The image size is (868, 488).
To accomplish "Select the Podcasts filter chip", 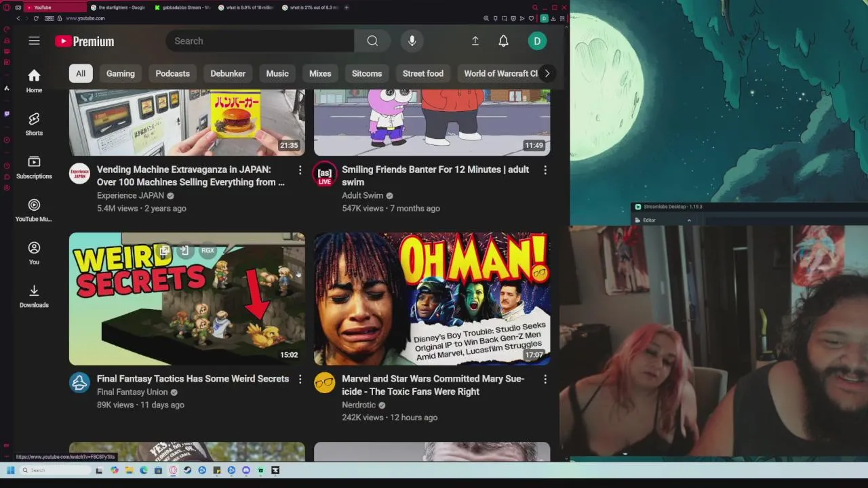I will tap(172, 73).
